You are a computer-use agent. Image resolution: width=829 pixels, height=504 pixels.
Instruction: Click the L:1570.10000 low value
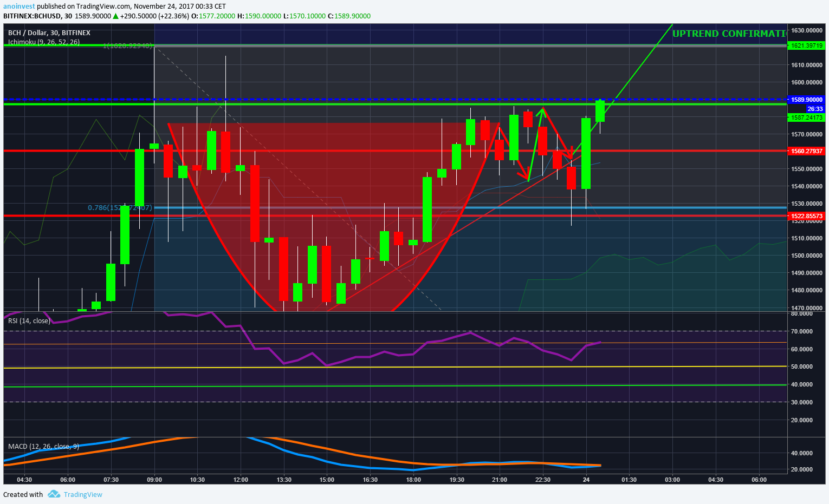coord(304,16)
